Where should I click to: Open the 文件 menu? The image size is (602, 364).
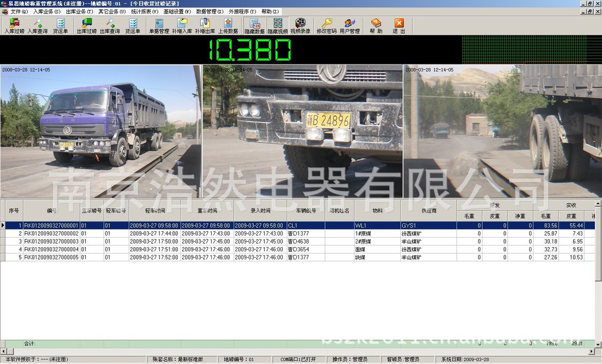pyautogui.click(x=19, y=12)
